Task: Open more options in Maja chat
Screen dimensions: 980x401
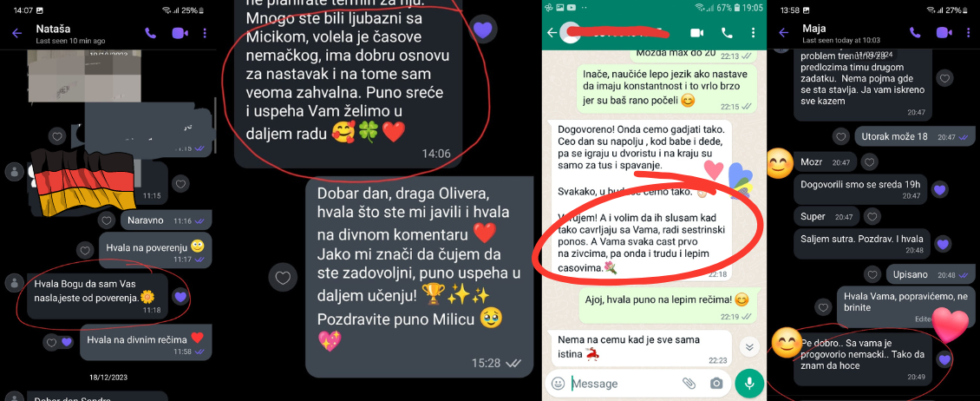Action: point(970,33)
